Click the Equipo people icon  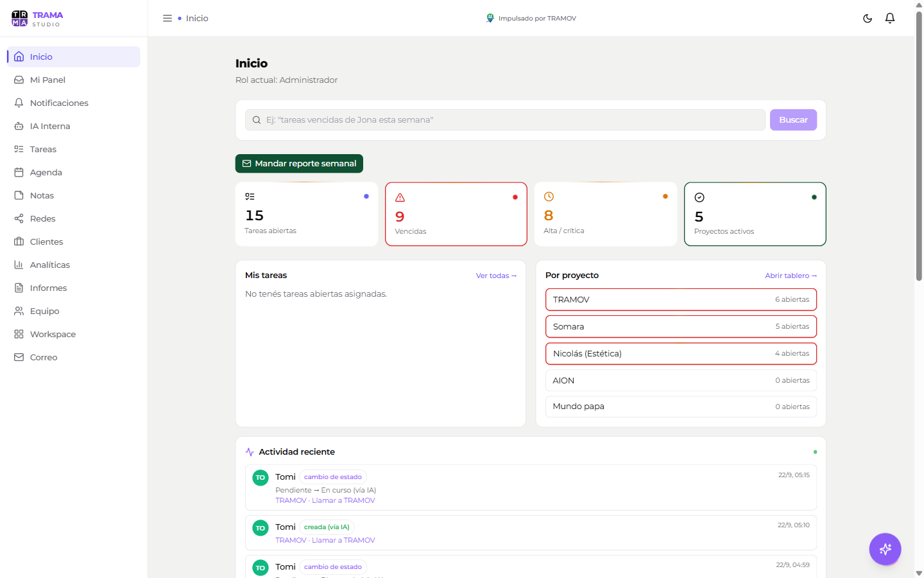19,311
